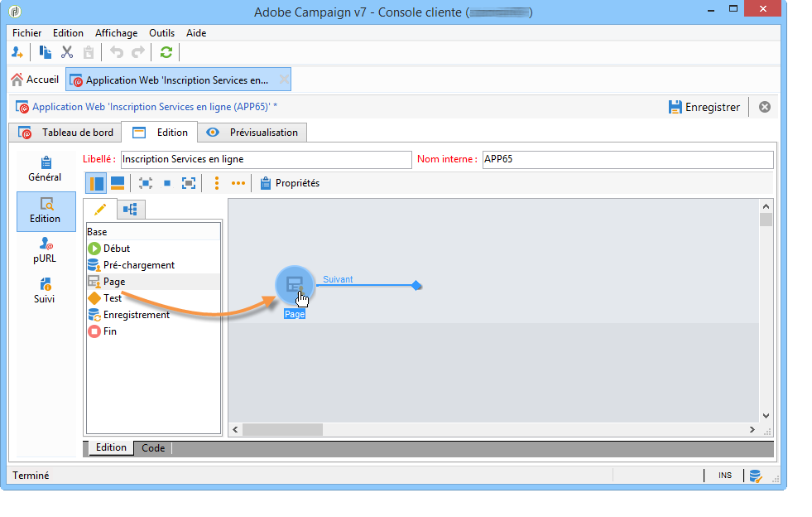
Task: Open the Outils menu
Action: pos(161,33)
